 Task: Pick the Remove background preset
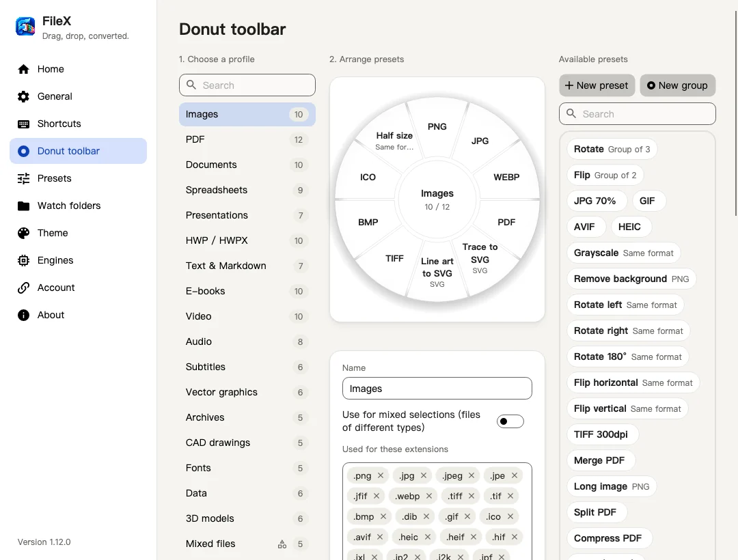631,279
